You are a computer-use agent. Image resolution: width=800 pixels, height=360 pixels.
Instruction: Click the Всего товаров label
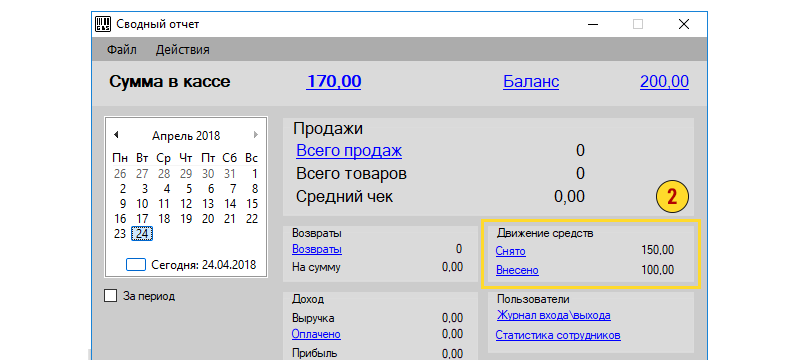click(352, 174)
